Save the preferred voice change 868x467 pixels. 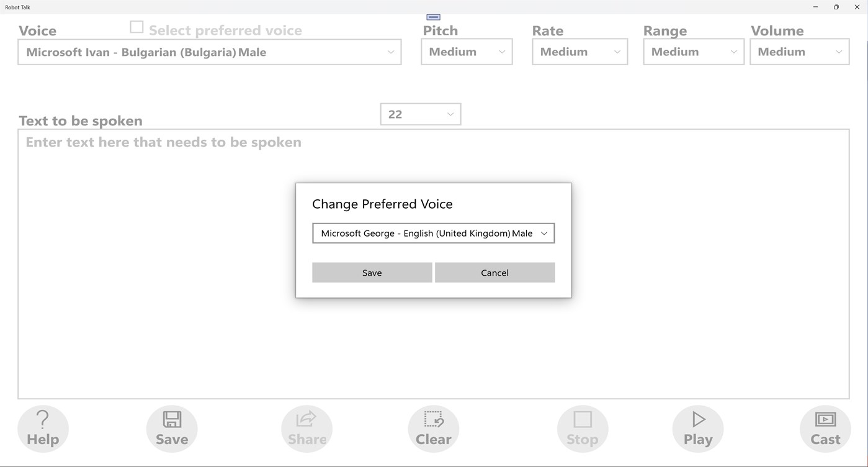[372, 272]
